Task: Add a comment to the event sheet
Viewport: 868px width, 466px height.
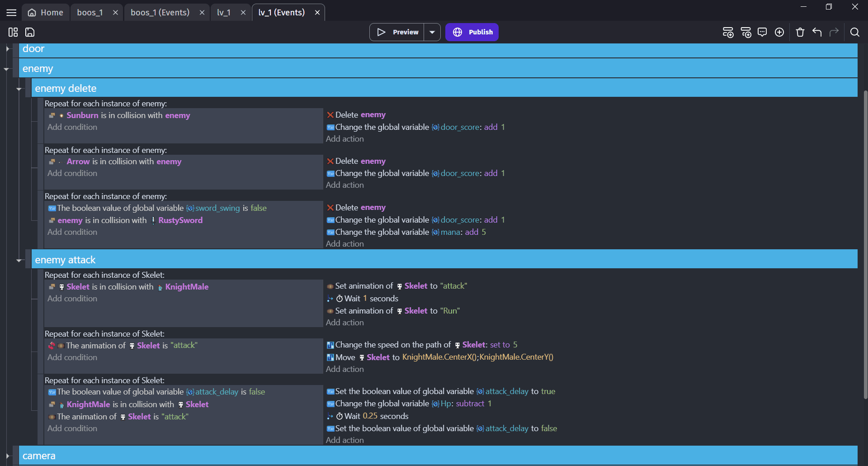Action: [762, 32]
